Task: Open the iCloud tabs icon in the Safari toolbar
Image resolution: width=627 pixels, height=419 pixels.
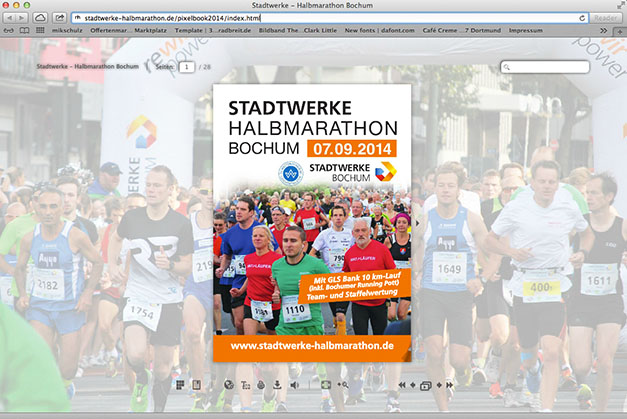Action: (40, 18)
